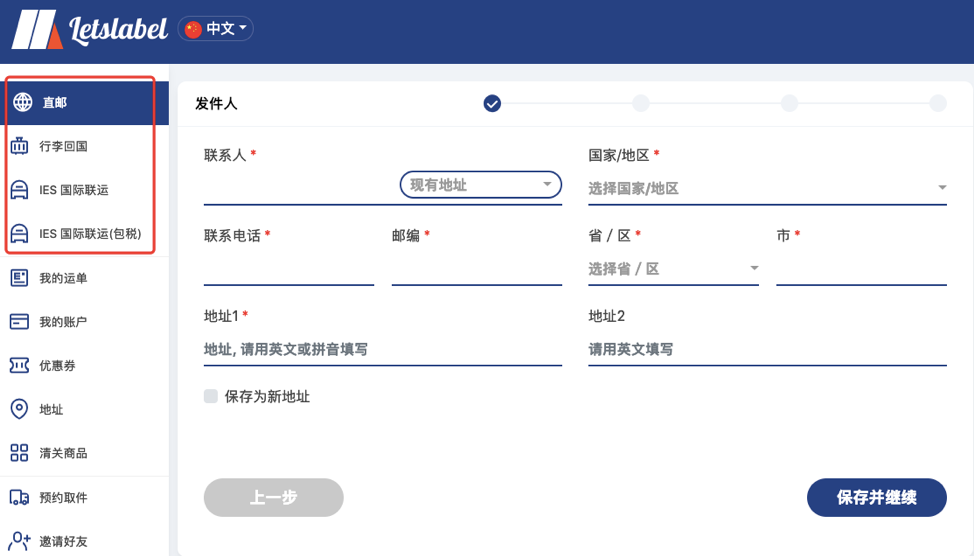The width and height of the screenshot is (974, 556).
Task: Click the 我的账户 card icon
Action: click(x=19, y=321)
